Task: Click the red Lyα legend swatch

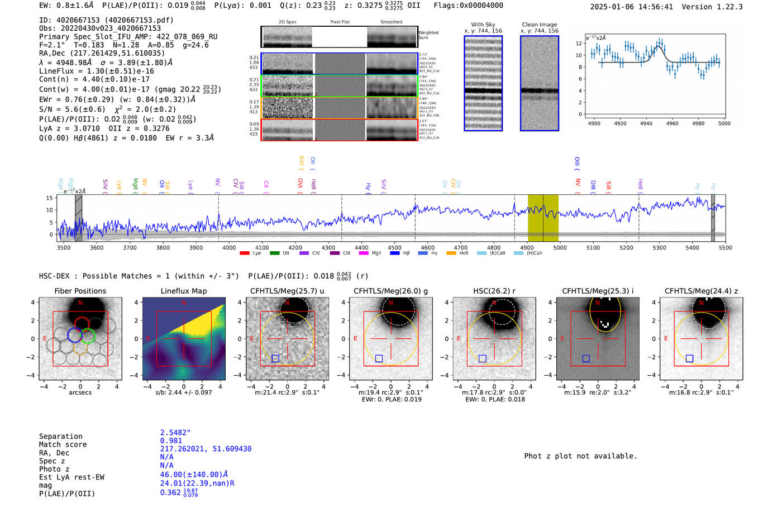Action: [x=244, y=253]
